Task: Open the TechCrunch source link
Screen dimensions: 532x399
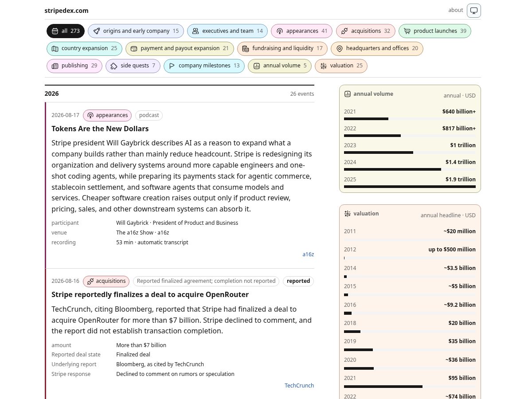Action: click(299, 386)
